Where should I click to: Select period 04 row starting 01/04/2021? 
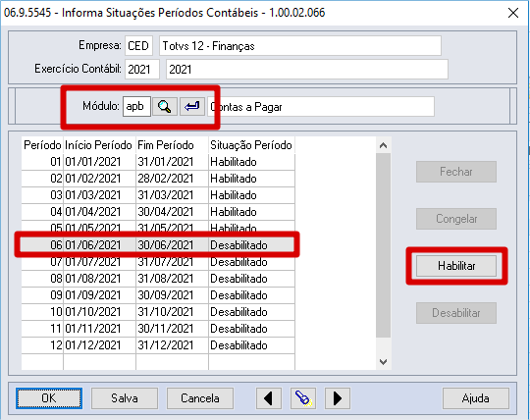[158, 212]
